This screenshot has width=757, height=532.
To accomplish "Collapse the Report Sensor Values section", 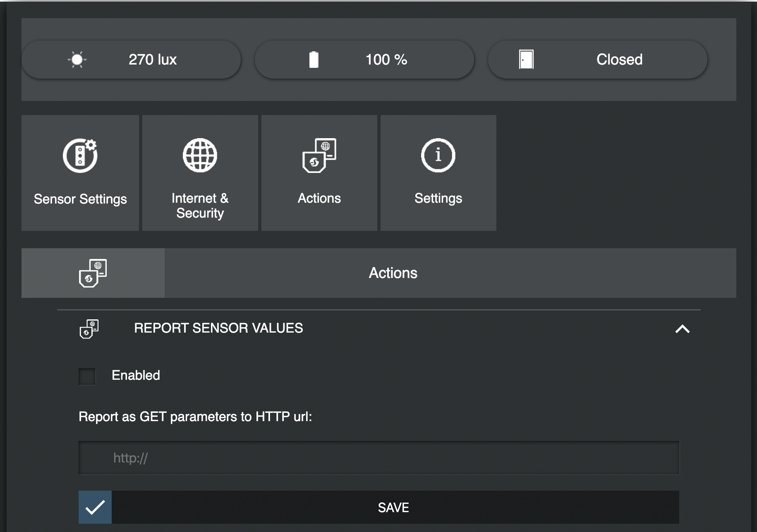I will tap(682, 329).
